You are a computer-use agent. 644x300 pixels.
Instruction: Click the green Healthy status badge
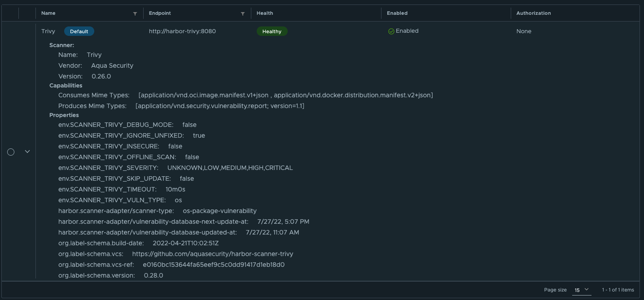click(x=272, y=31)
